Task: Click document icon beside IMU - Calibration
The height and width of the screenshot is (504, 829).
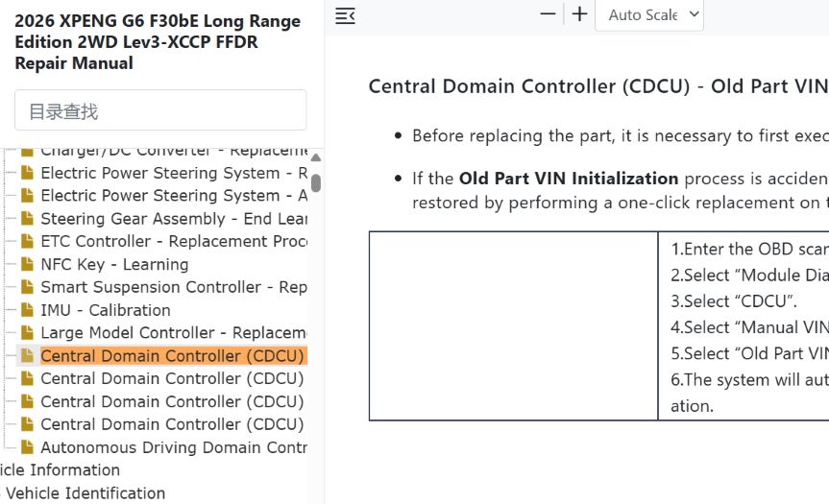Action: (28, 309)
